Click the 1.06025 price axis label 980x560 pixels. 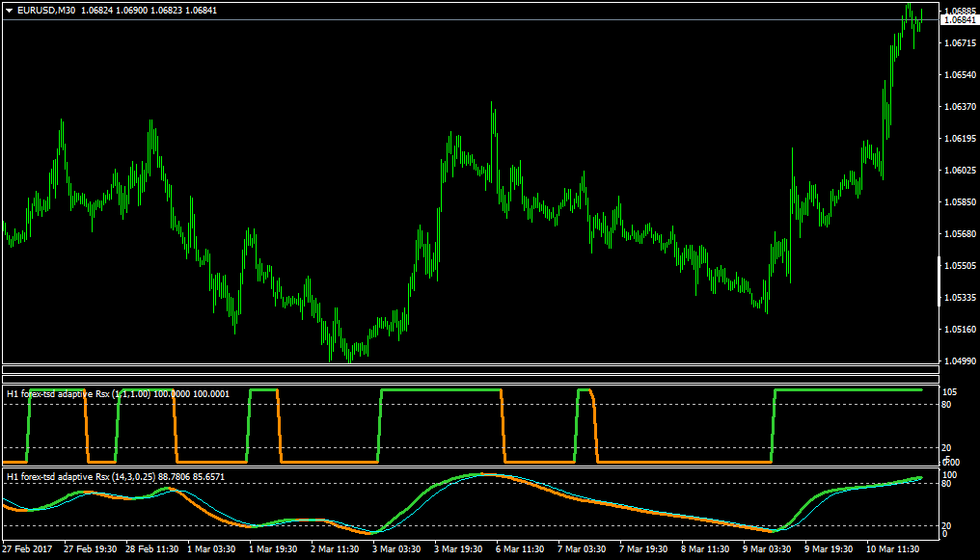coord(961,171)
